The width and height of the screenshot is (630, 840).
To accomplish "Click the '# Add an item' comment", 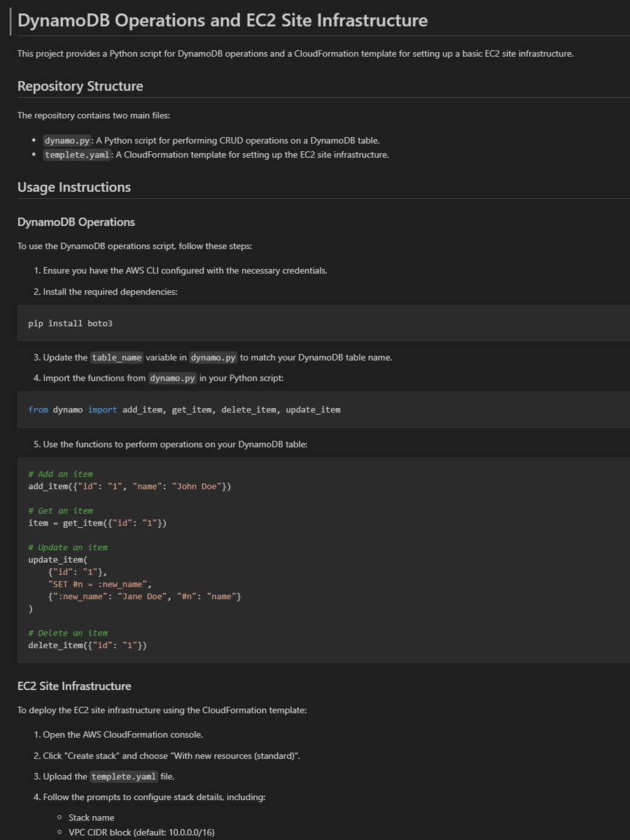I will (x=60, y=474).
